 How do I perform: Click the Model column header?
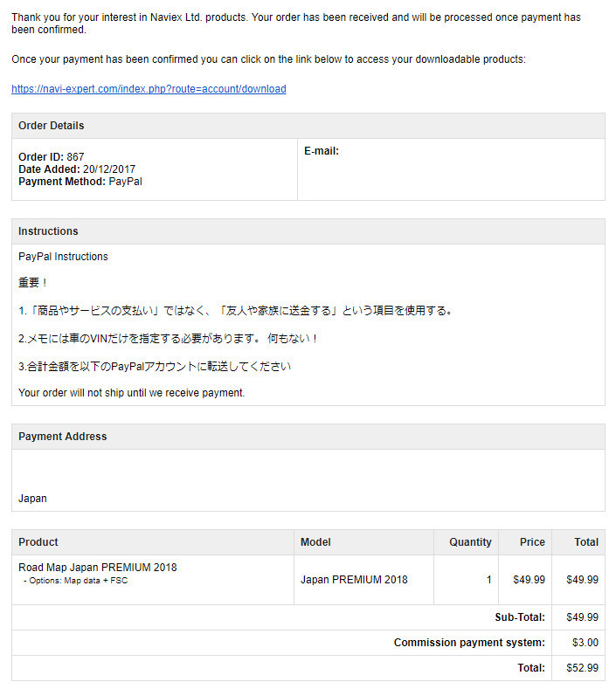coord(315,542)
